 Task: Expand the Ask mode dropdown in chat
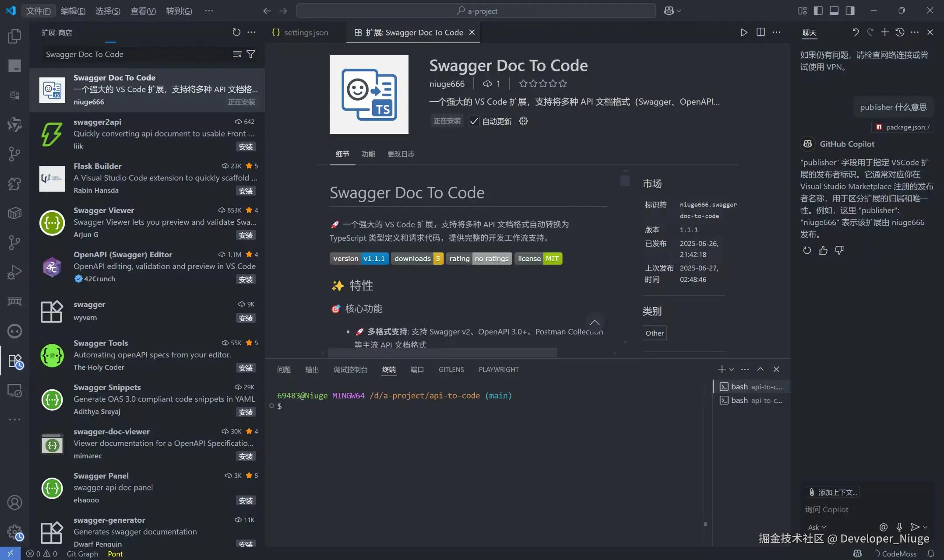(x=817, y=527)
